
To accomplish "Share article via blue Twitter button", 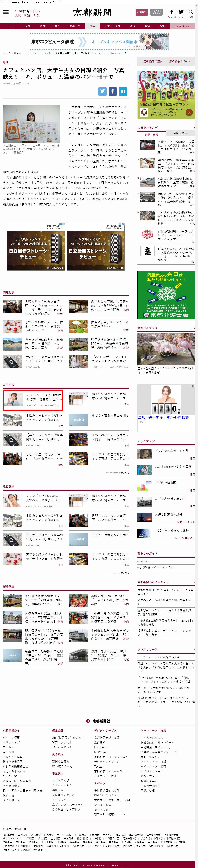I will click(102, 91).
